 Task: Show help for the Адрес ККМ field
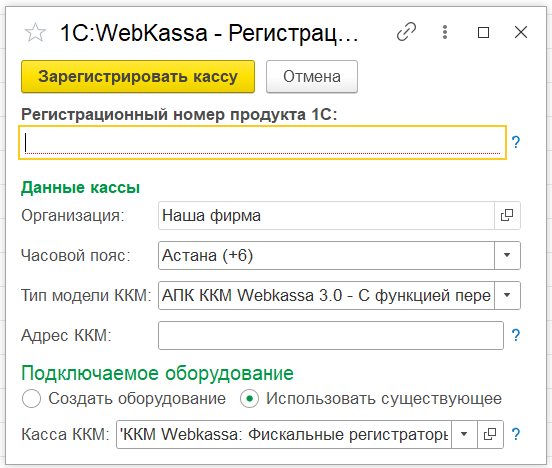coord(516,335)
